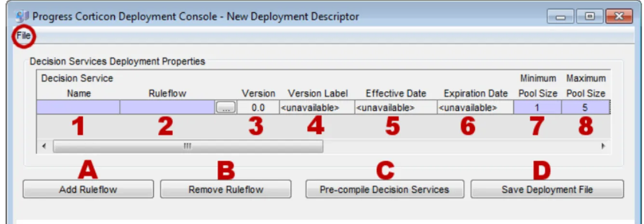The height and width of the screenshot is (224, 644).
Task: Open the File menu
Action: click(x=24, y=36)
